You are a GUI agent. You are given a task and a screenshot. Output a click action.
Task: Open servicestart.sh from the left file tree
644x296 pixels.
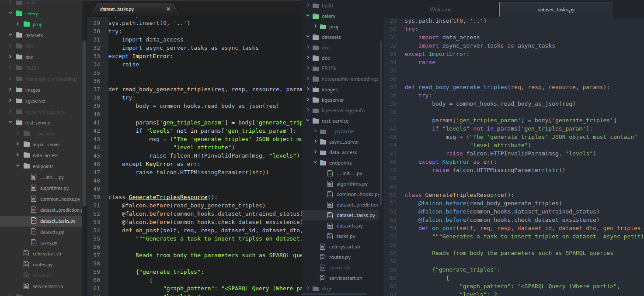[48, 286]
